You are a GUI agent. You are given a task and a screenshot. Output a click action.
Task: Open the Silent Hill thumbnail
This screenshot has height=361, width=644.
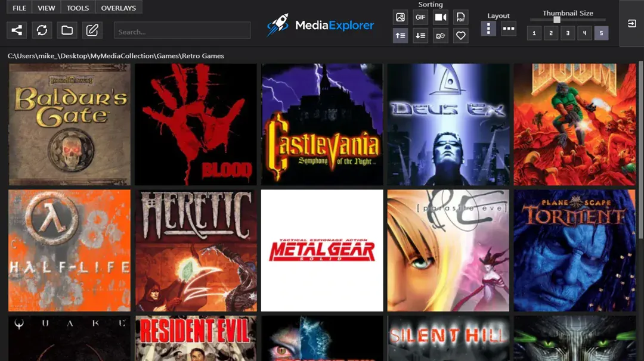point(448,338)
